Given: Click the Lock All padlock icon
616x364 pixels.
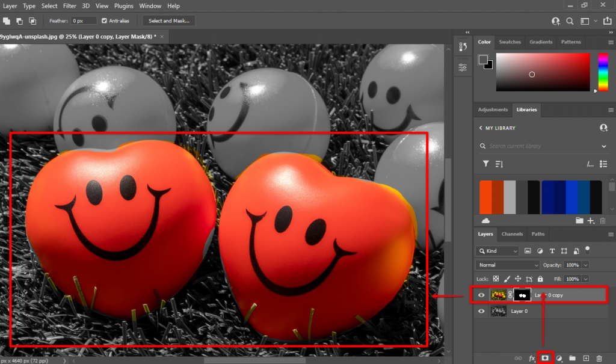Looking at the screenshot, I should click(540, 279).
